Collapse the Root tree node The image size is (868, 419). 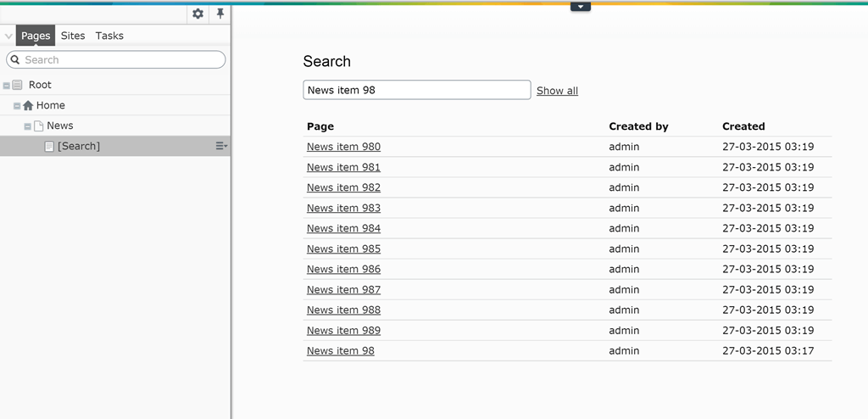click(7, 86)
